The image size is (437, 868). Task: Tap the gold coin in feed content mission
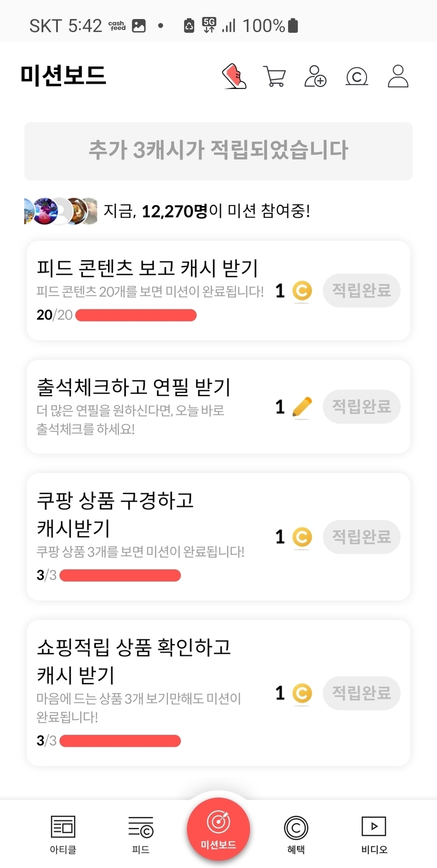[302, 291]
